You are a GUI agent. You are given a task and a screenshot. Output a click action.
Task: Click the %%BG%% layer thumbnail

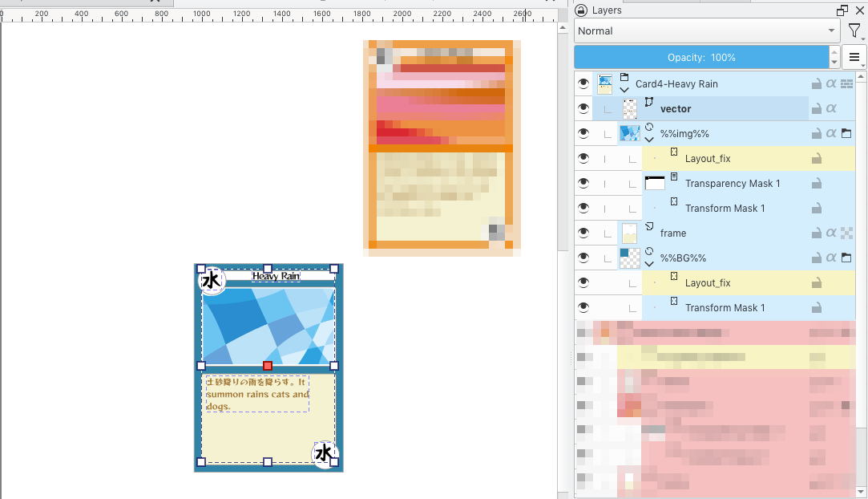[630, 258]
